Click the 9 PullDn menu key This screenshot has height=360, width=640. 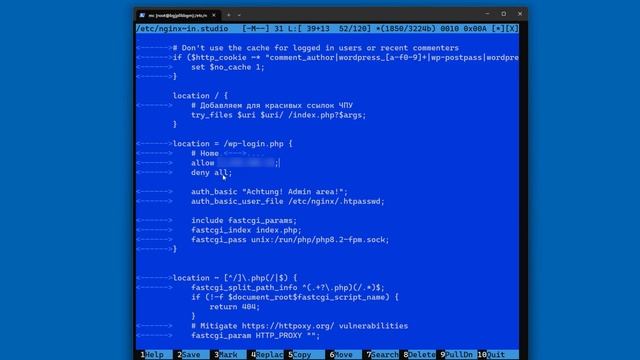(456, 355)
